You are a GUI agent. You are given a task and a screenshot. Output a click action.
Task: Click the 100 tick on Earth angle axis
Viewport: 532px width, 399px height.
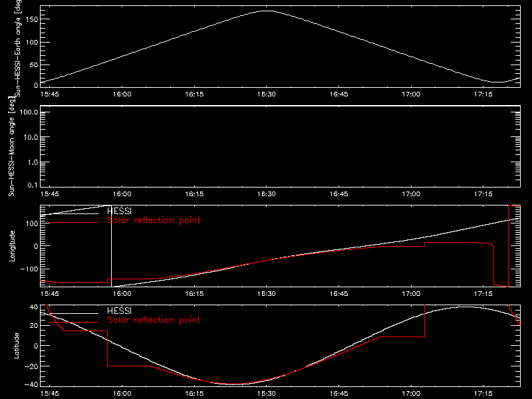(x=32, y=43)
